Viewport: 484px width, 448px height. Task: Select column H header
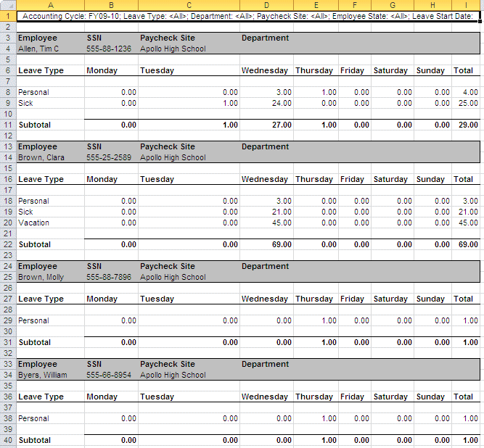tap(432, 5)
